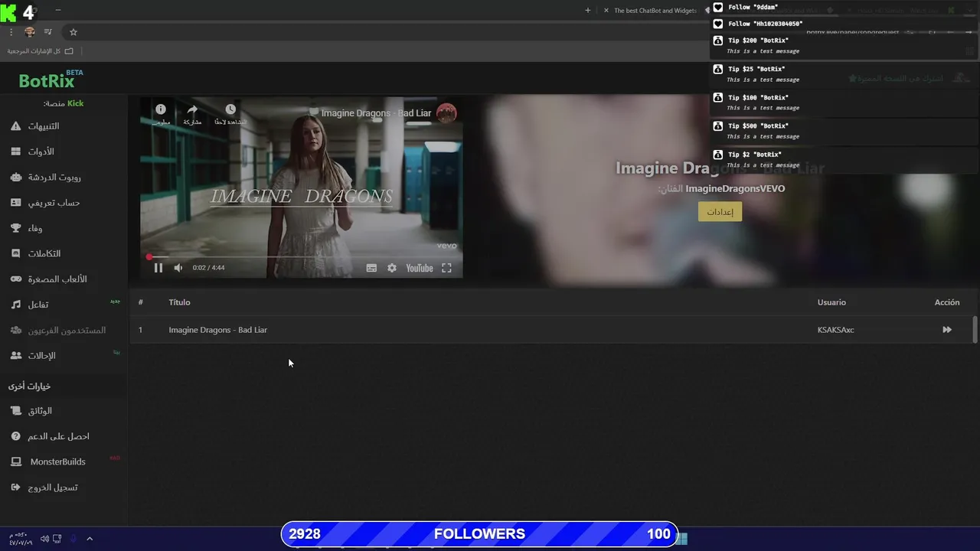Open the browser three-dot menu
Image resolution: width=980 pixels, height=551 pixels.
11,32
